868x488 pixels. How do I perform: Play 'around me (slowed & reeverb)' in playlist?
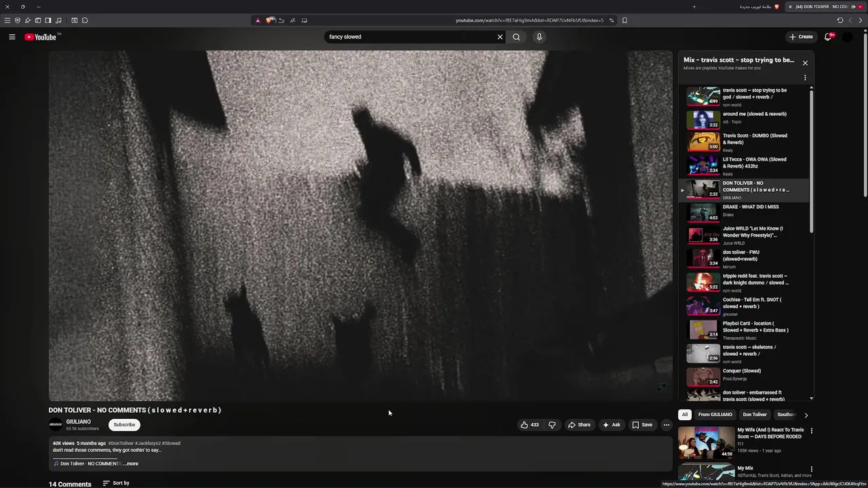point(743,119)
